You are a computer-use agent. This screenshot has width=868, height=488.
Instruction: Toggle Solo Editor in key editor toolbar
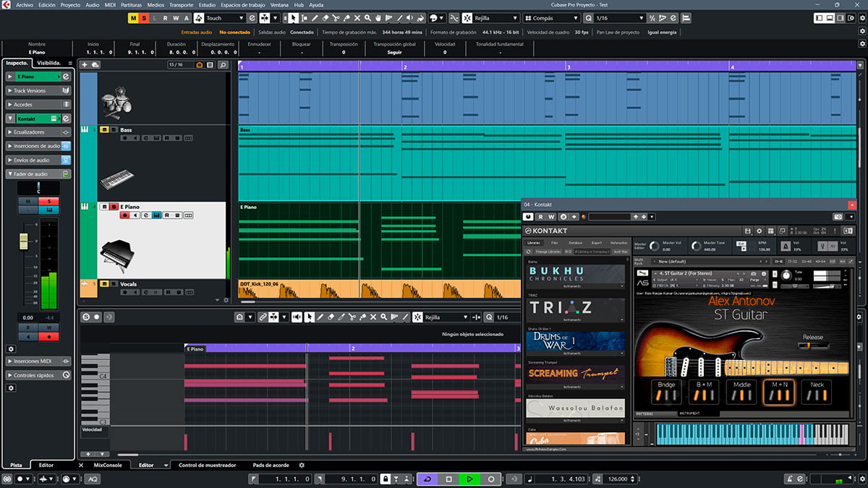86,317
